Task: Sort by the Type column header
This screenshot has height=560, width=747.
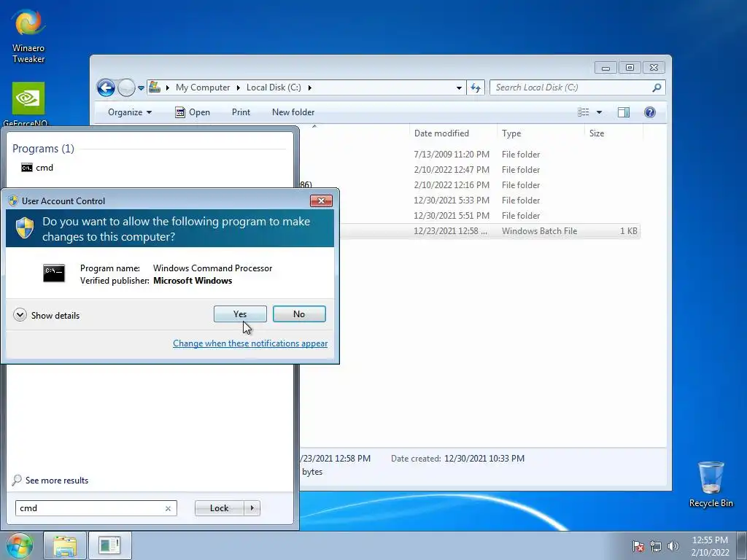Action: 541,133
